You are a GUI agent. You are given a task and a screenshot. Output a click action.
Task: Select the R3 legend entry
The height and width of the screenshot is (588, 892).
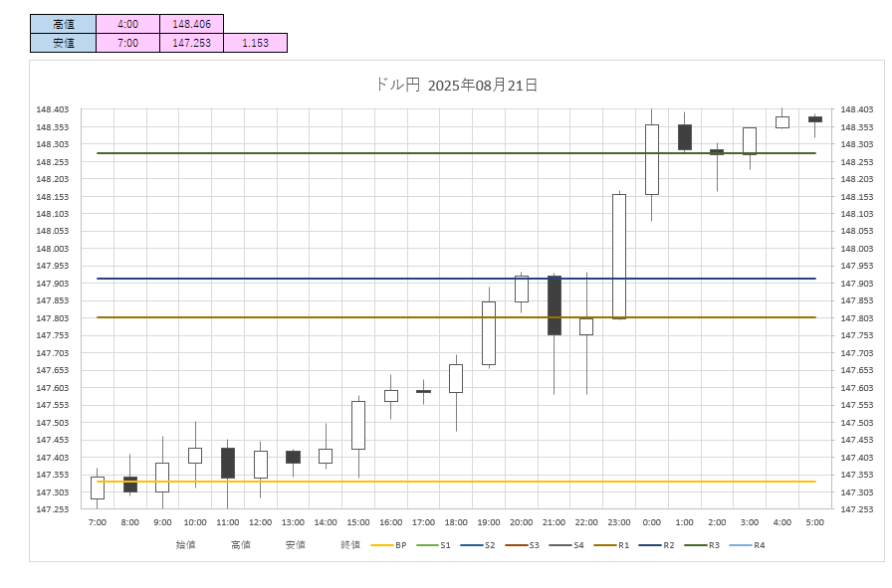(x=703, y=545)
